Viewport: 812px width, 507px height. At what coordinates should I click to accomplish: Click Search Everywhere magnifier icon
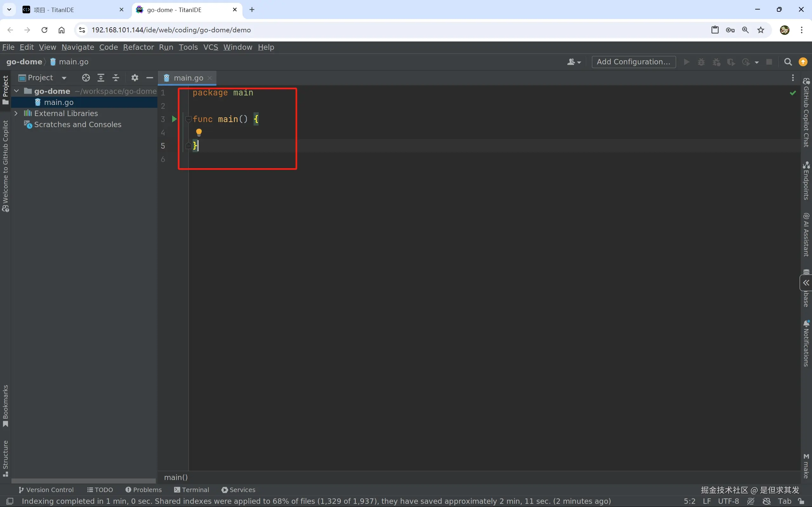788,62
